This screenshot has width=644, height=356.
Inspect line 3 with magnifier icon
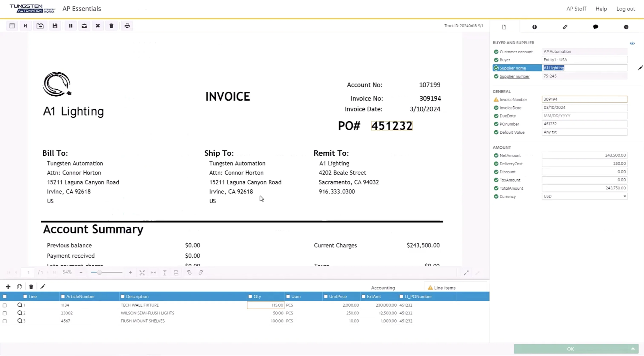point(20,321)
